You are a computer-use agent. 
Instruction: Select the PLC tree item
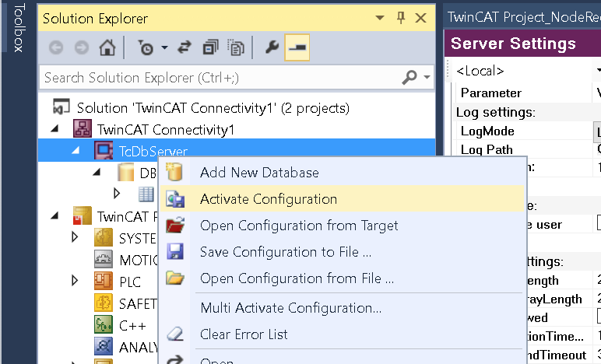[130, 282]
